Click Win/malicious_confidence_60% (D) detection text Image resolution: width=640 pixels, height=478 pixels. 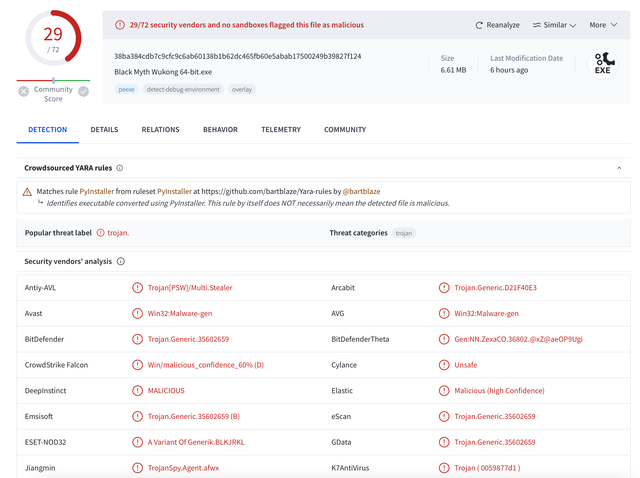point(206,365)
